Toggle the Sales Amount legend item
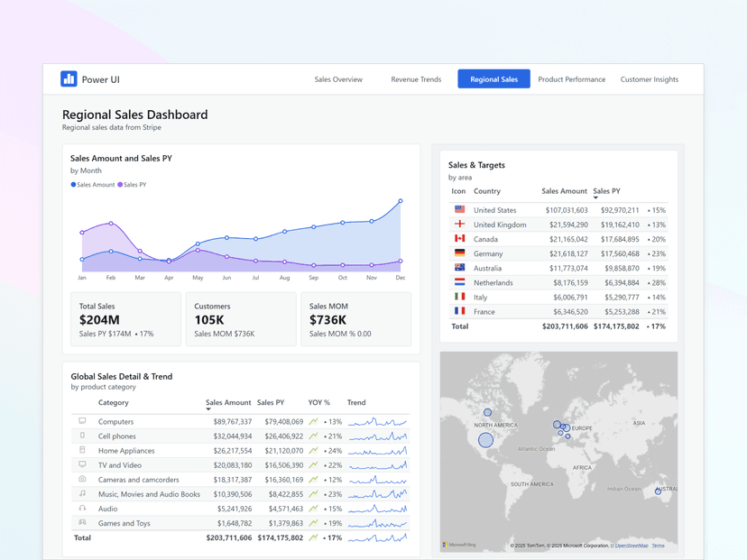This screenshot has height=560, width=747. coord(92,184)
